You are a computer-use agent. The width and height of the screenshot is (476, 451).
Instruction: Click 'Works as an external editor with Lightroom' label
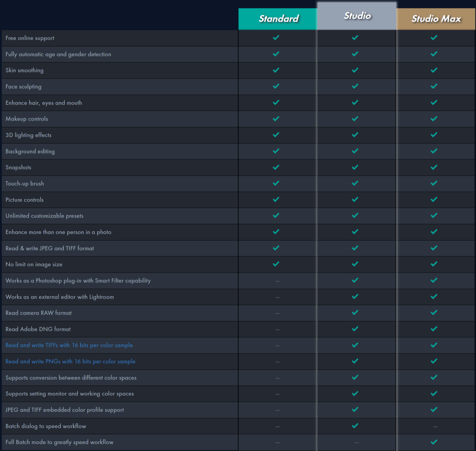pyautogui.click(x=59, y=297)
